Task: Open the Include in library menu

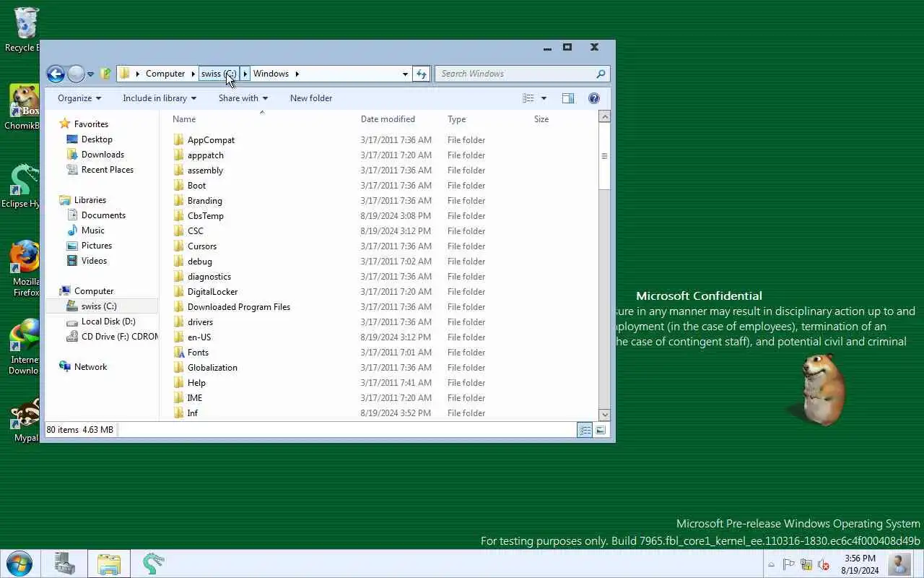Action: pos(160,98)
